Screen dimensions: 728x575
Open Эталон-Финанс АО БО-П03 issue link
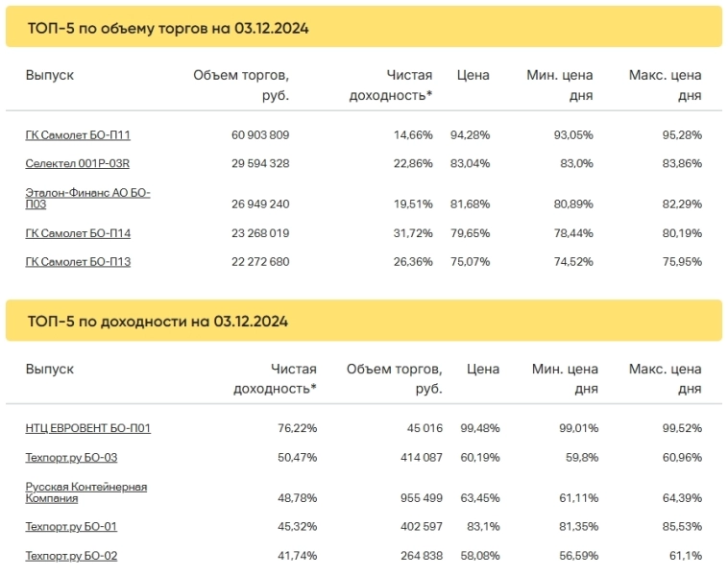coord(87,198)
